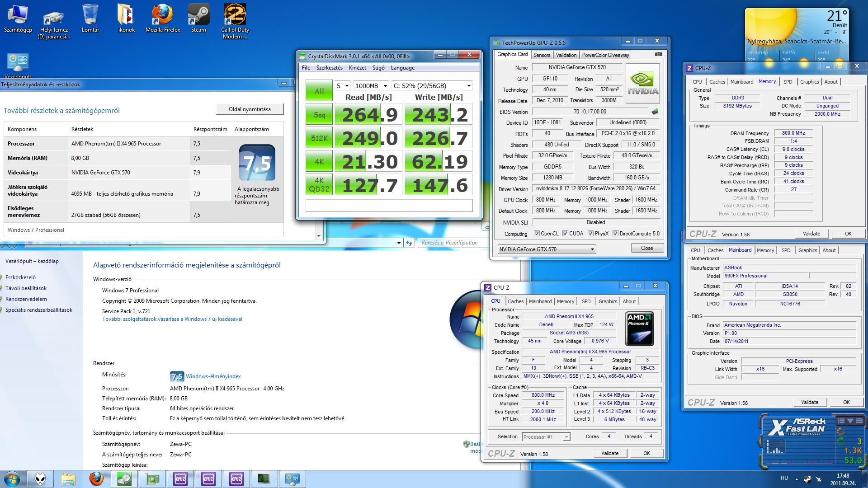Click the BIOS save chip icon in GPU-Z
This screenshot has height=488, width=868.
(x=655, y=111)
